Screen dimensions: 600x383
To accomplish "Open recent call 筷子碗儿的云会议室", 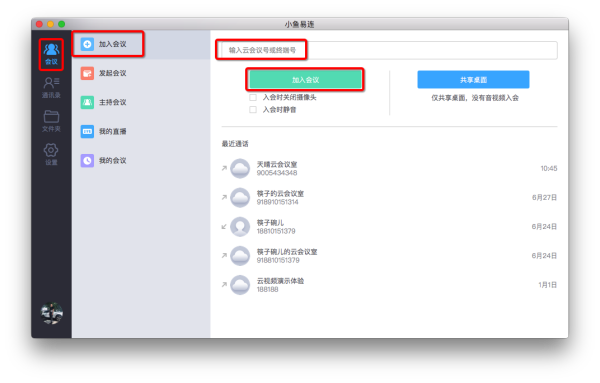I will (389, 256).
